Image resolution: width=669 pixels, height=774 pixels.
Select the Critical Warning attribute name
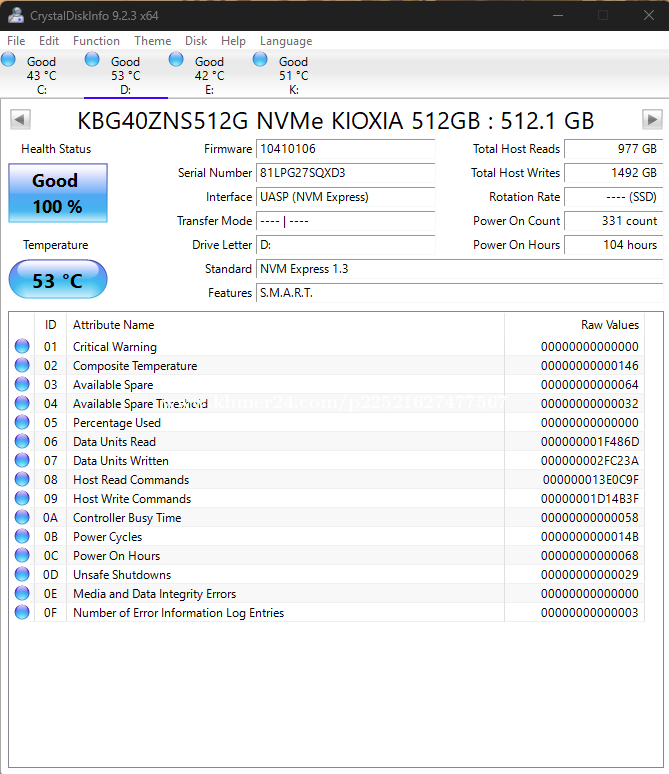(x=115, y=347)
